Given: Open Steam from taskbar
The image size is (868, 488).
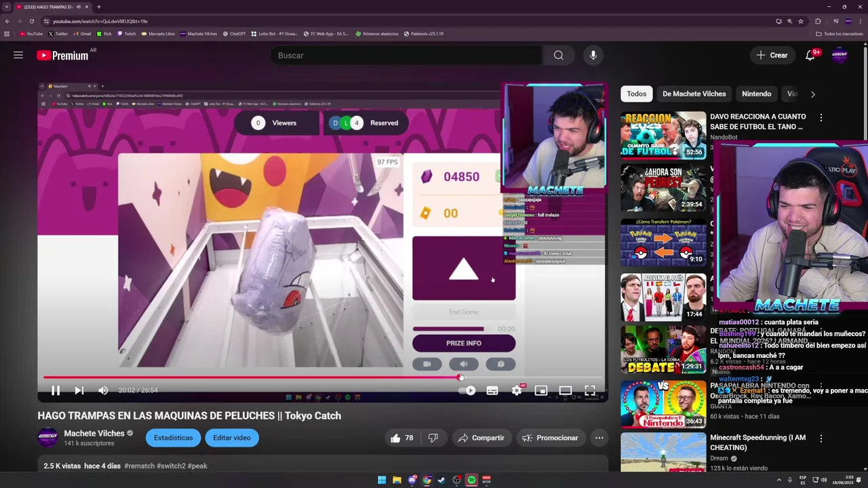Looking at the screenshot, I should [441, 480].
